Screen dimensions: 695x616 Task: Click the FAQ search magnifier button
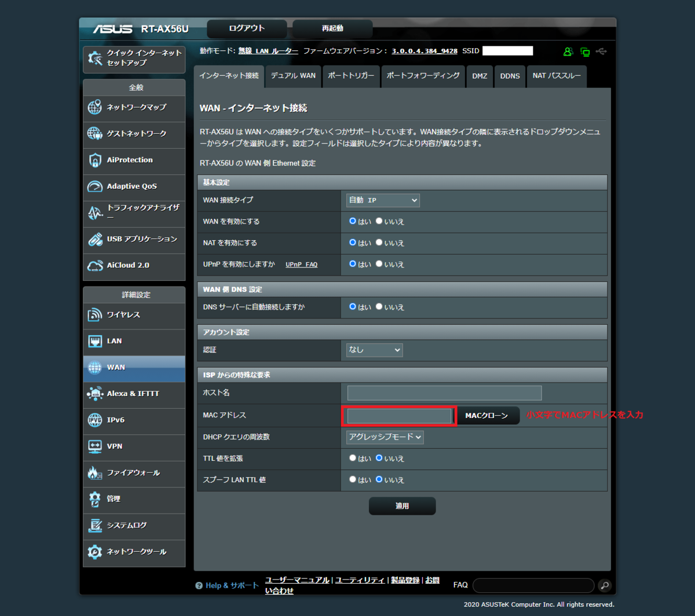605,585
